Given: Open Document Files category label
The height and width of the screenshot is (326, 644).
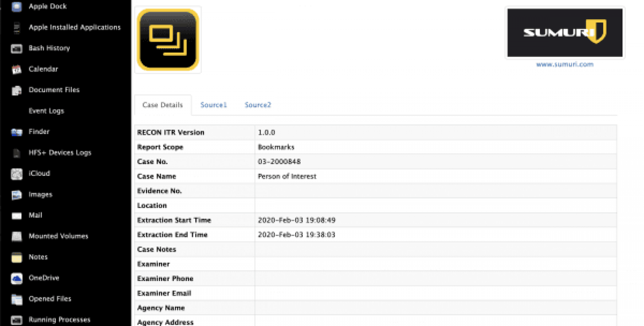Looking at the screenshot, I should coord(54,90).
